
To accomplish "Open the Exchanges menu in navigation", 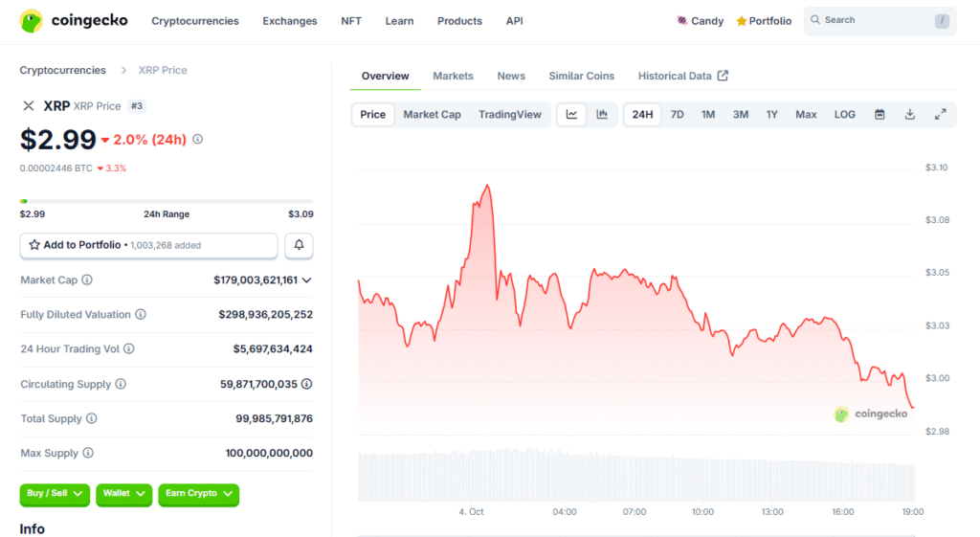I will tap(290, 21).
